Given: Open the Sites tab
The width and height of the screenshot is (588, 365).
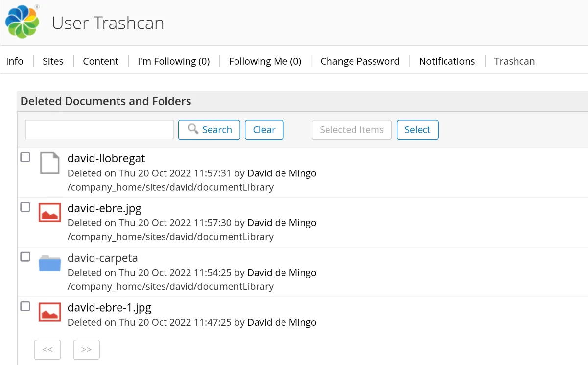Looking at the screenshot, I should (53, 61).
